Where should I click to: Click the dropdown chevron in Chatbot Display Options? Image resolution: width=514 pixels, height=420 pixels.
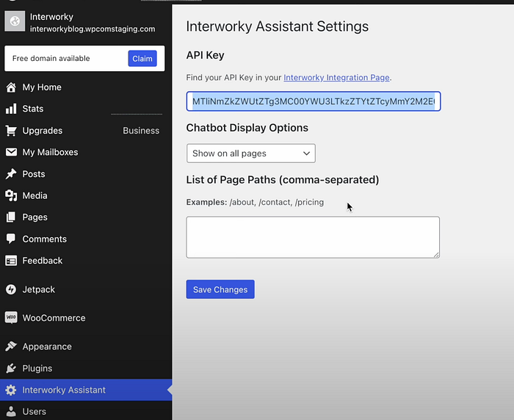(306, 153)
